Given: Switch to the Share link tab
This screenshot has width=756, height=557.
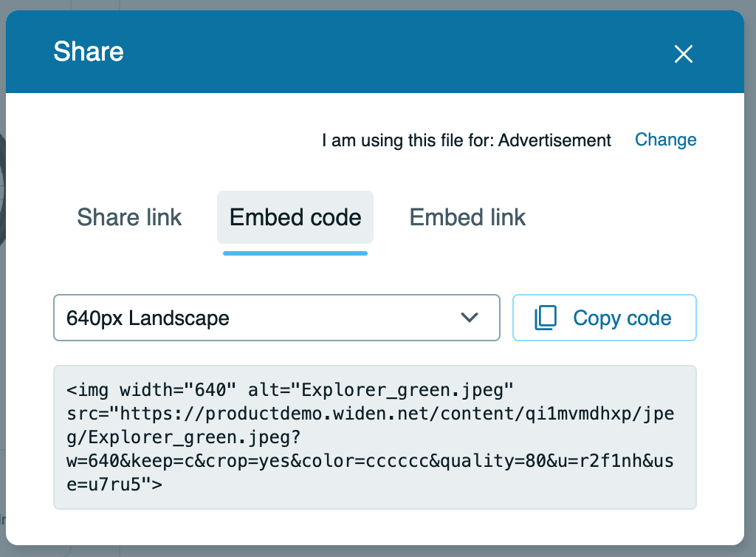Looking at the screenshot, I should pyautogui.click(x=128, y=217).
